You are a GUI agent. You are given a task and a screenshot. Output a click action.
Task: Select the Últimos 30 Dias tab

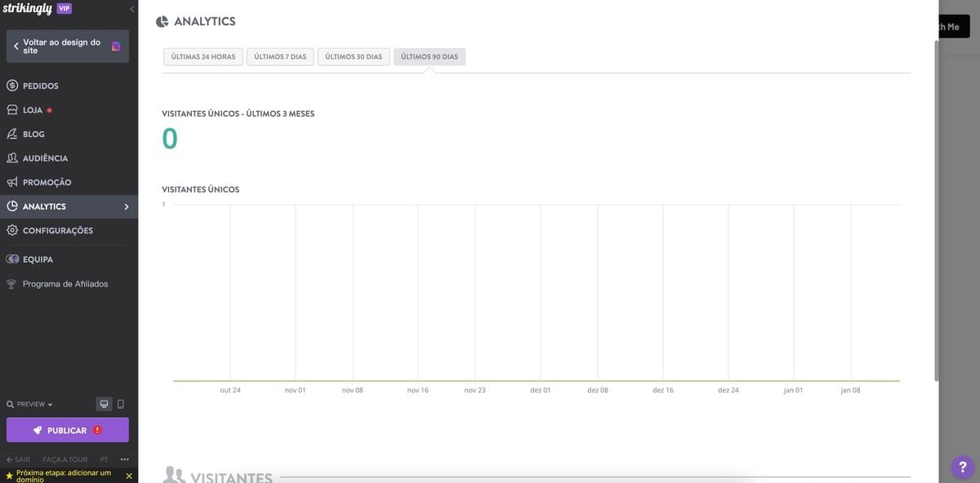354,57
